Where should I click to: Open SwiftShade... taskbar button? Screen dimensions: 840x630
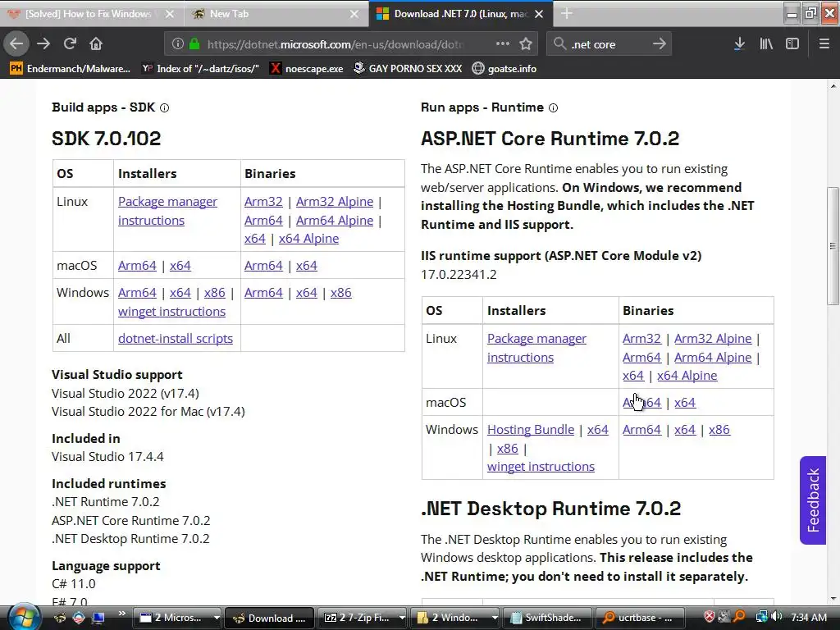[547, 618]
